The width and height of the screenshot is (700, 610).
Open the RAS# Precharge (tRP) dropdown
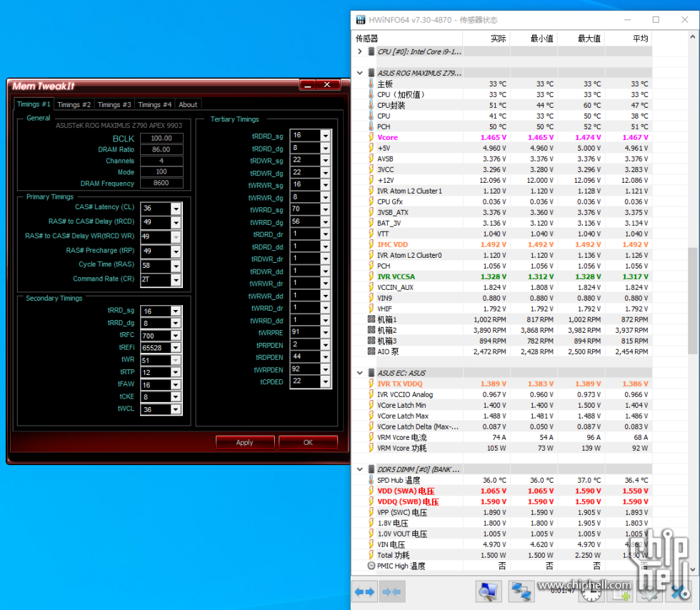(x=176, y=251)
